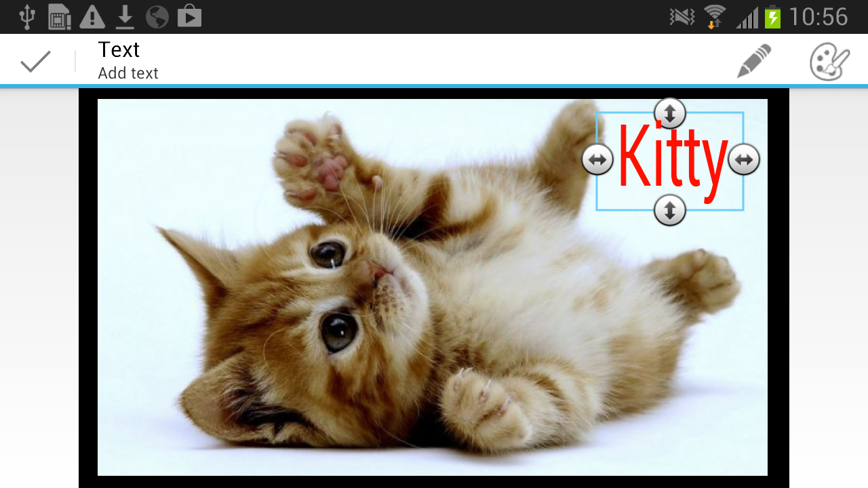Click the right horizontal resize handle
This screenshot has height=488, width=868.
coord(744,160)
